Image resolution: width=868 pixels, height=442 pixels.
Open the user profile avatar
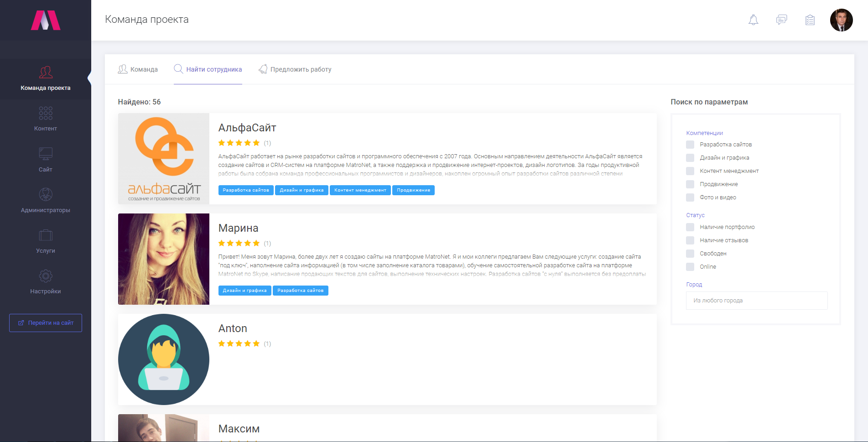[842, 20]
